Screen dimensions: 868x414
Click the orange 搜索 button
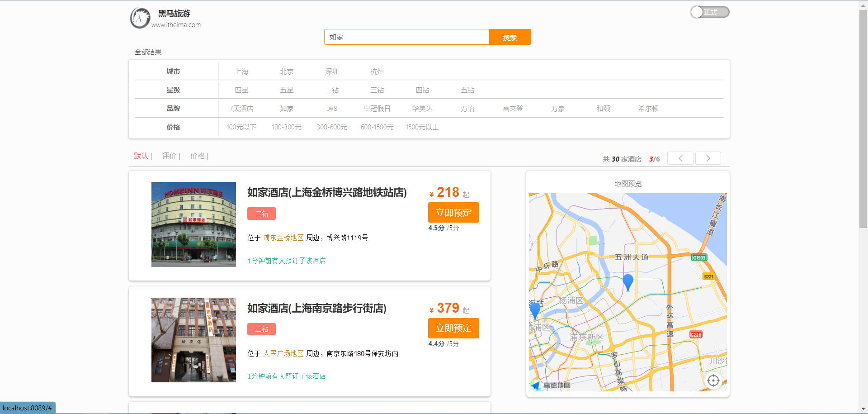[x=510, y=37]
